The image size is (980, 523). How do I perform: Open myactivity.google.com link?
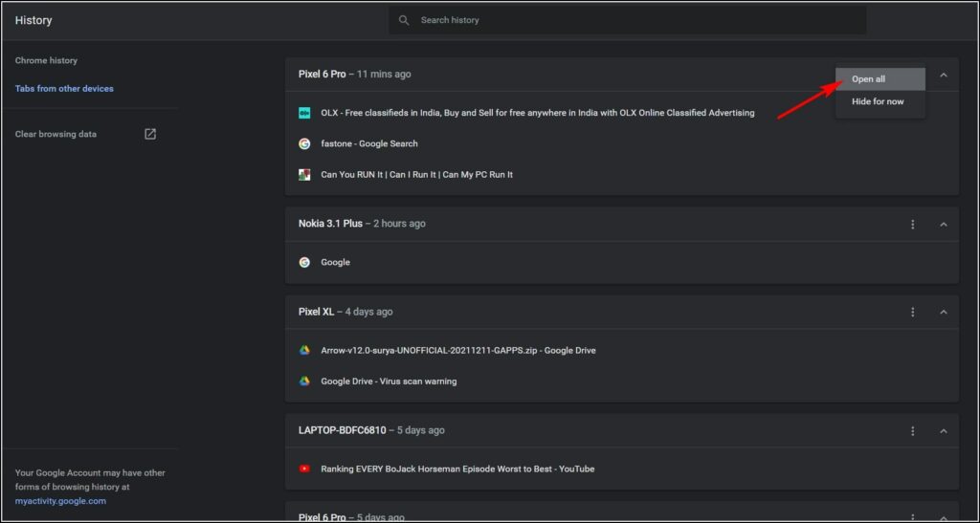point(60,501)
